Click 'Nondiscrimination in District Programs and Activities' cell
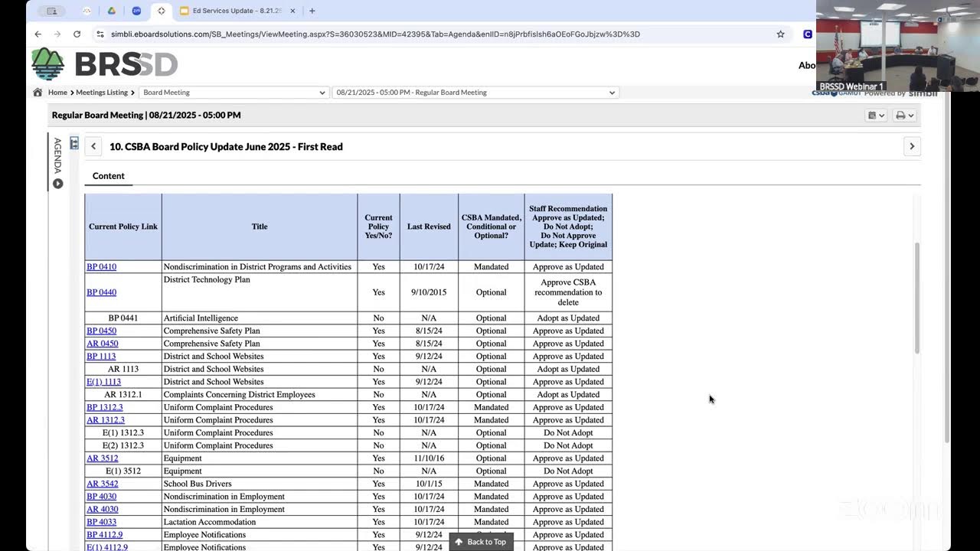 point(260,267)
